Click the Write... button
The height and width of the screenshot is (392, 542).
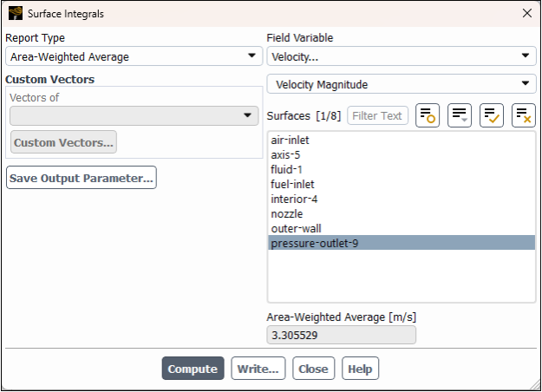pyautogui.click(x=258, y=369)
